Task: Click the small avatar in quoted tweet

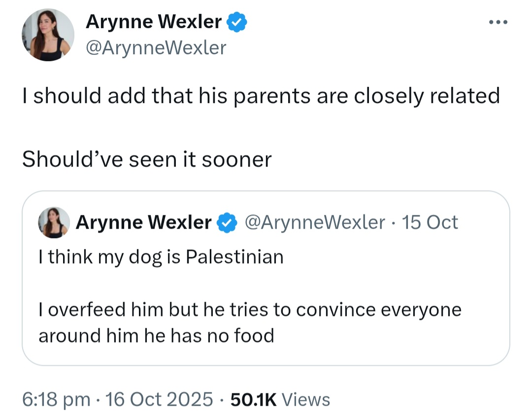Action: pos(54,222)
